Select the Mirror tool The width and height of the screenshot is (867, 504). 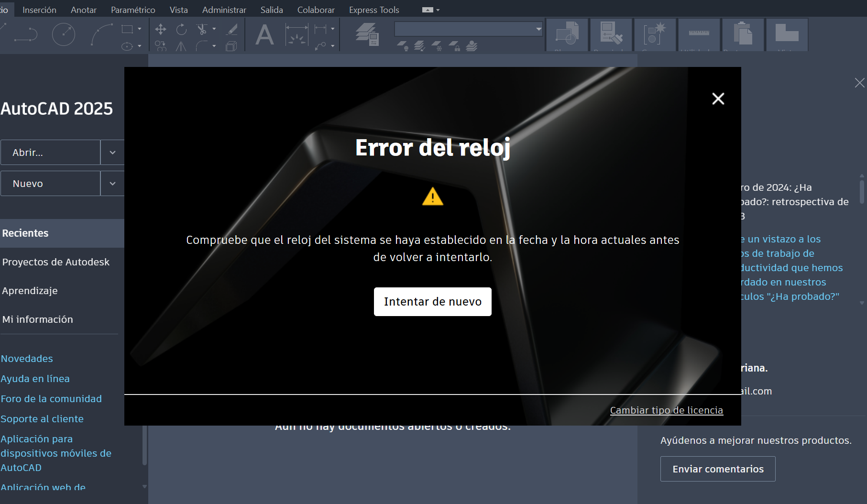(181, 46)
